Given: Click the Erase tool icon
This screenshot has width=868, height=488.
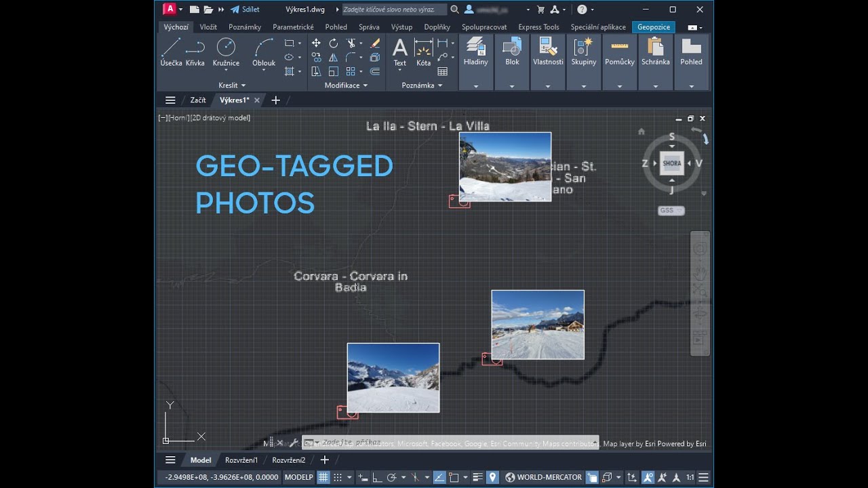Looking at the screenshot, I should tap(375, 43).
